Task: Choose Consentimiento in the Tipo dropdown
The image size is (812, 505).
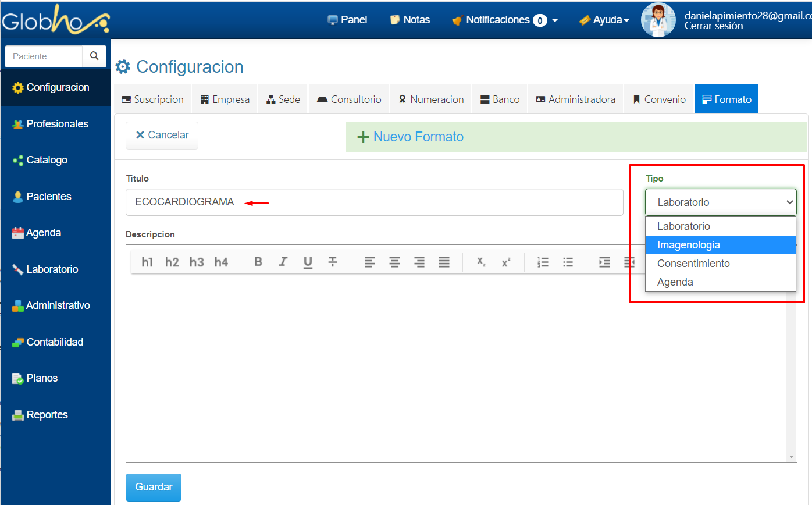Action: [693, 264]
